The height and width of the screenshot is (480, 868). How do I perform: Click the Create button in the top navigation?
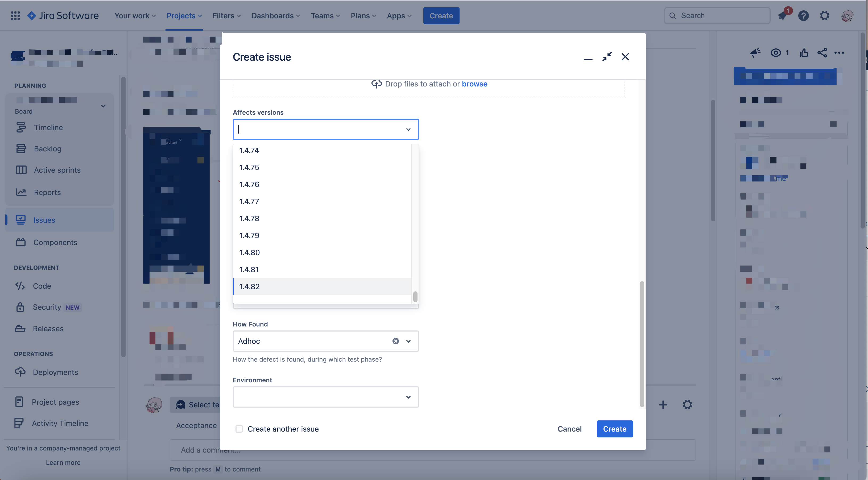click(x=441, y=16)
